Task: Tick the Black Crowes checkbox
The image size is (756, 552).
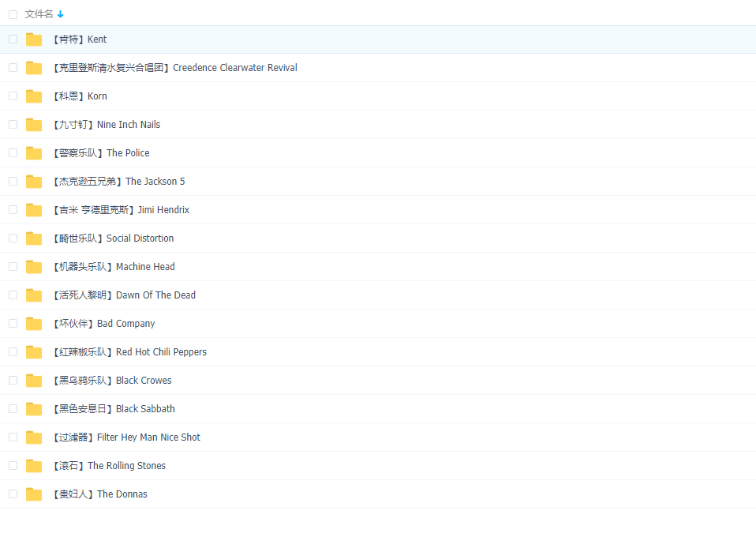Action: pyautogui.click(x=13, y=381)
